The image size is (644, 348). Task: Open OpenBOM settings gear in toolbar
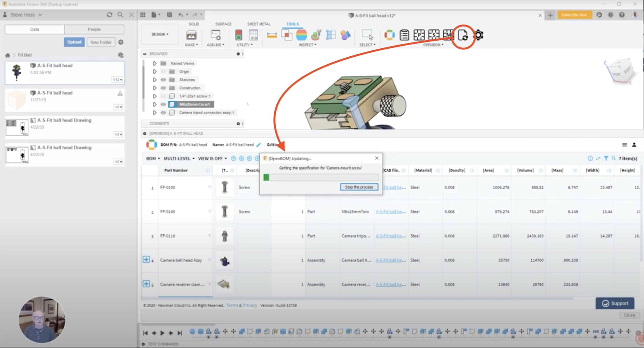click(478, 35)
